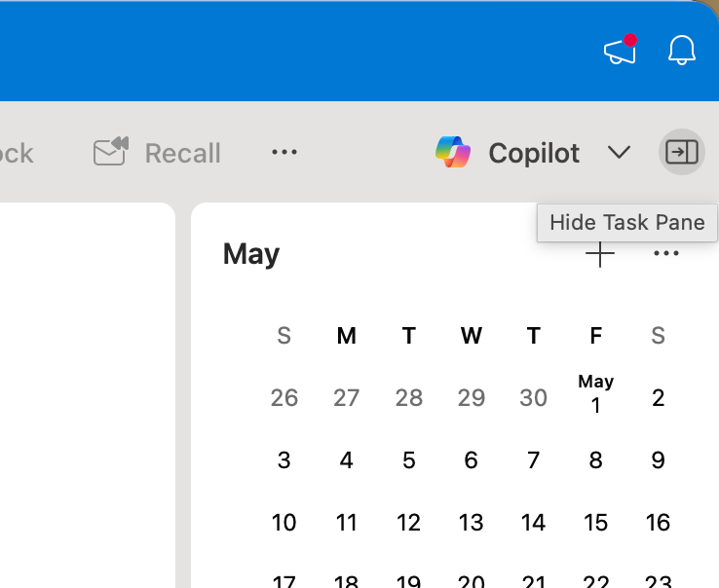Select May 2 in the calendar
The height and width of the screenshot is (588, 719).
658,397
